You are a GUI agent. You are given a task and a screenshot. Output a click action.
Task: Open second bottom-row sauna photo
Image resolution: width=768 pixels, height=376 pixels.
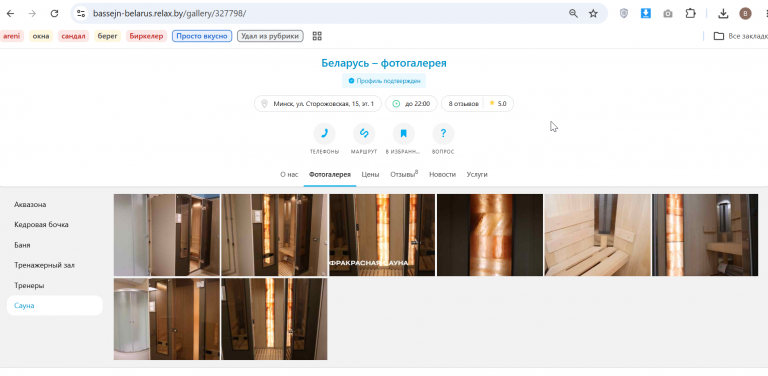[x=274, y=319]
